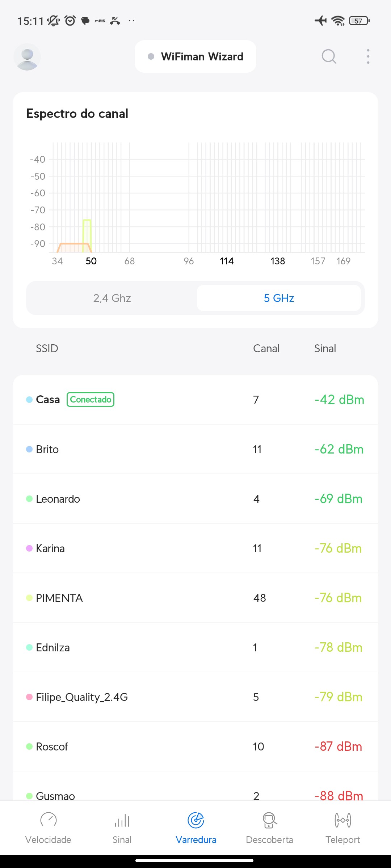391x868 pixels.
Task: Open the WiFiman Wizard selector
Action: (x=195, y=56)
